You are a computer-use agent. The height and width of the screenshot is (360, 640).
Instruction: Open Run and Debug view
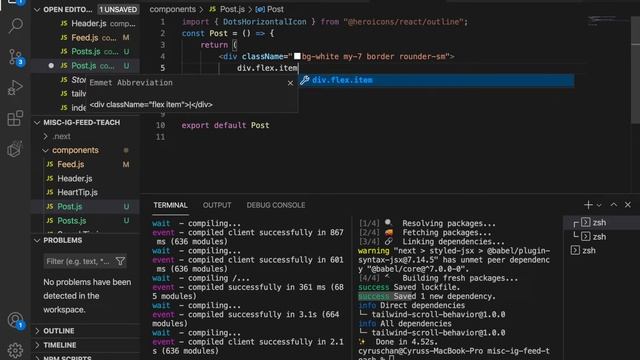click(15, 87)
